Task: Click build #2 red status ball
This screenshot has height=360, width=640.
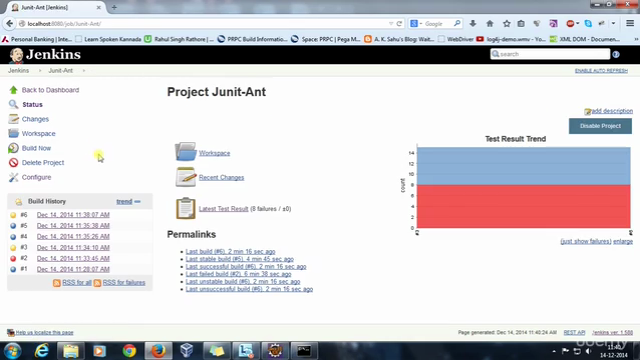Action: click(x=13, y=258)
